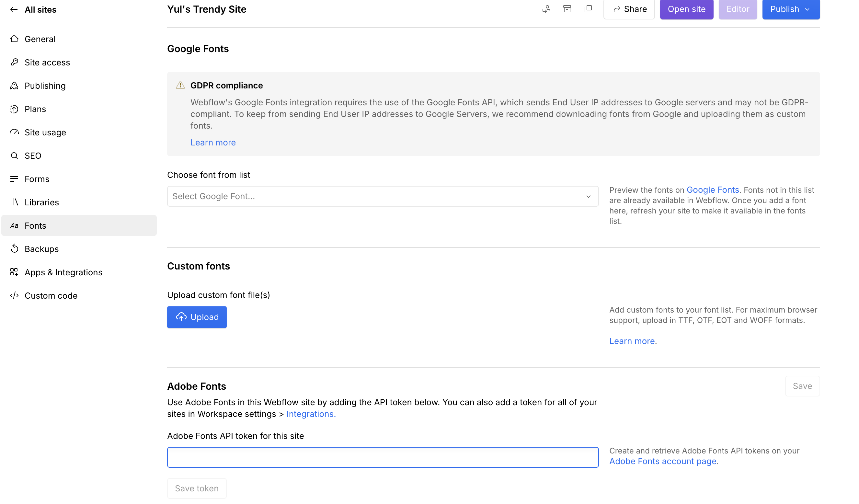Open GDPR compliance Learn more link
This screenshot has width=859, height=504.
point(213,143)
